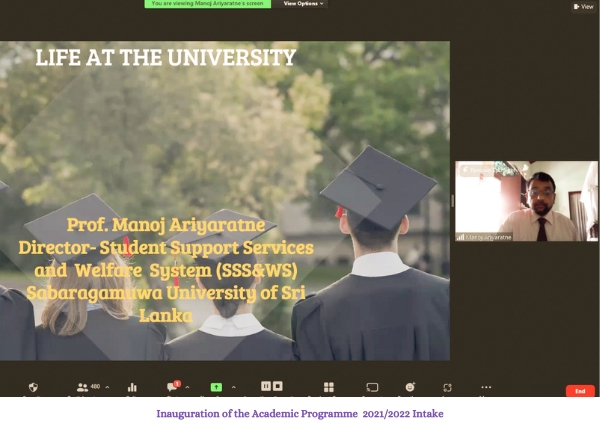The width and height of the screenshot is (600, 425).
Task: Open the Breakout Rooms grid icon
Action: 329,387
